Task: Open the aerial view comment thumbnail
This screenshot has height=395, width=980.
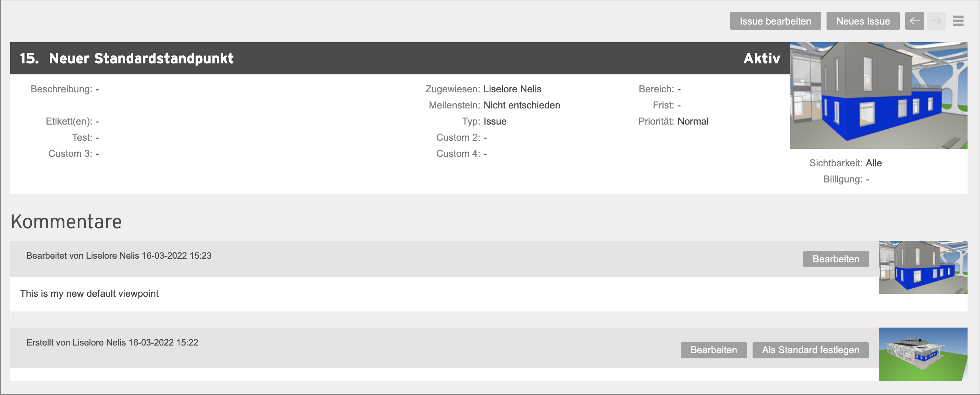Action: [923, 354]
